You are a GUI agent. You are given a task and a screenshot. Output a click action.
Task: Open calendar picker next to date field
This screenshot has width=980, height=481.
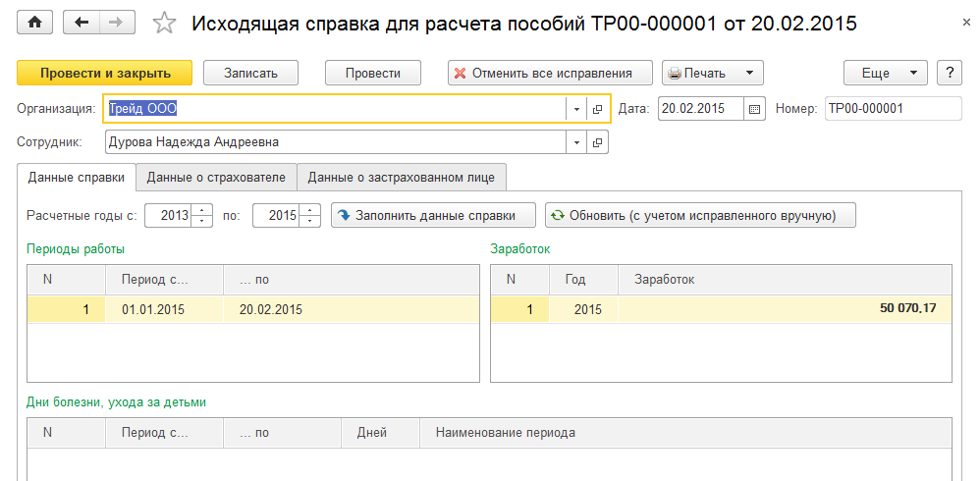click(754, 109)
